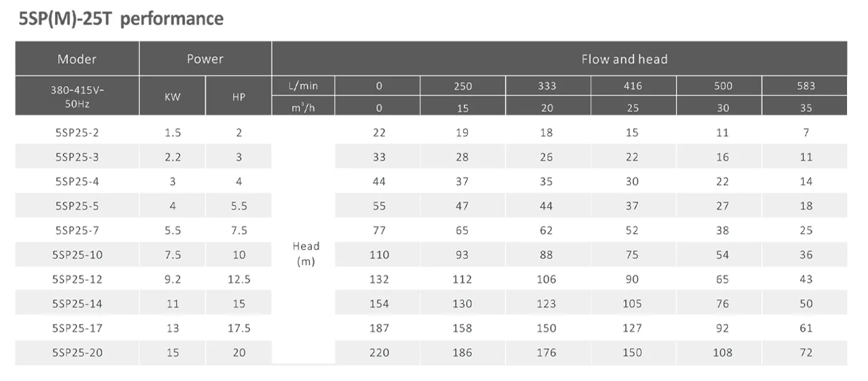This screenshot has width=868, height=381.
Task: Select the "Head (m)" label cell
Action: tap(306, 254)
